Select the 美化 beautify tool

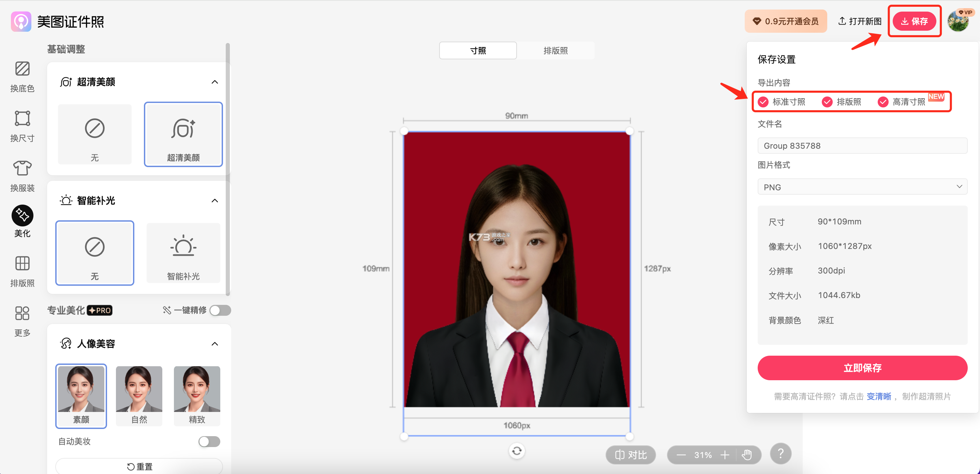(x=22, y=222)
